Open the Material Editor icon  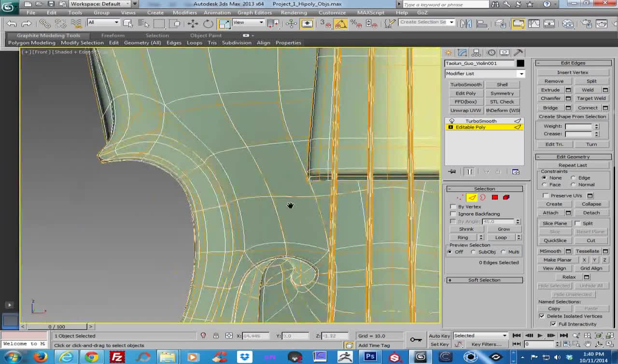568,23
